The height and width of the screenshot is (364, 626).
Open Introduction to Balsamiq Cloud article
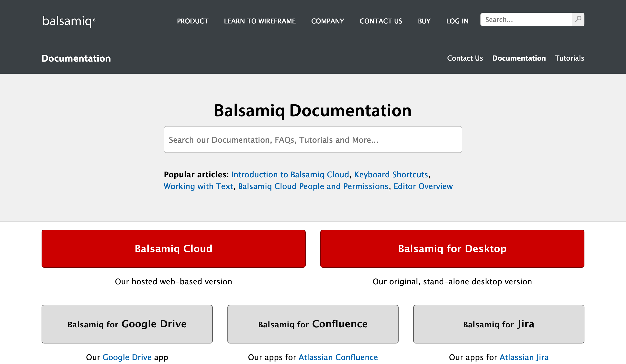290,175
